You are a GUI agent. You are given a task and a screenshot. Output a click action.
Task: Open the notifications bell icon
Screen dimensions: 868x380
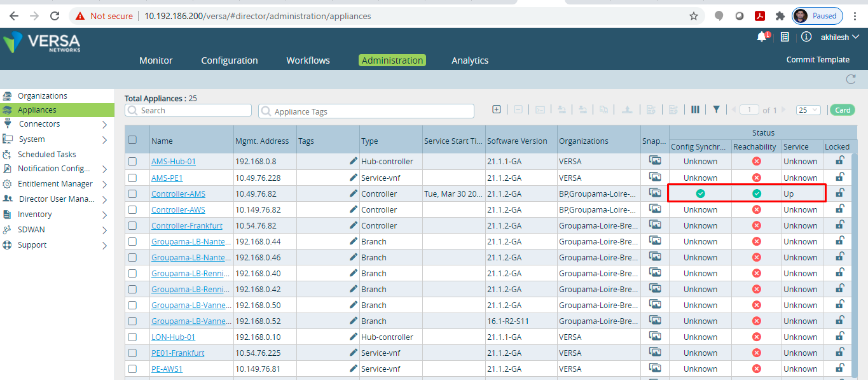point(762,37)
